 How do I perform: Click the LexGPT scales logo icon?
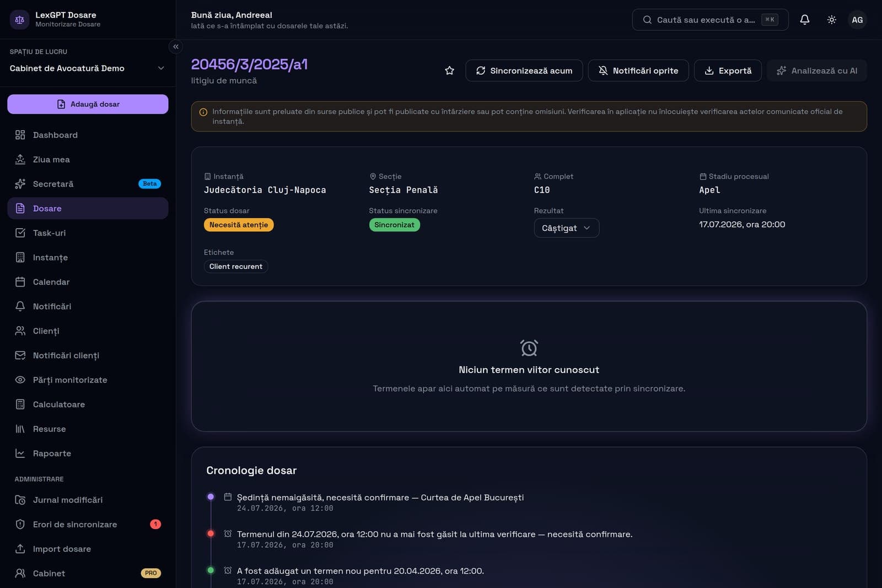click(x=20, y=19)
